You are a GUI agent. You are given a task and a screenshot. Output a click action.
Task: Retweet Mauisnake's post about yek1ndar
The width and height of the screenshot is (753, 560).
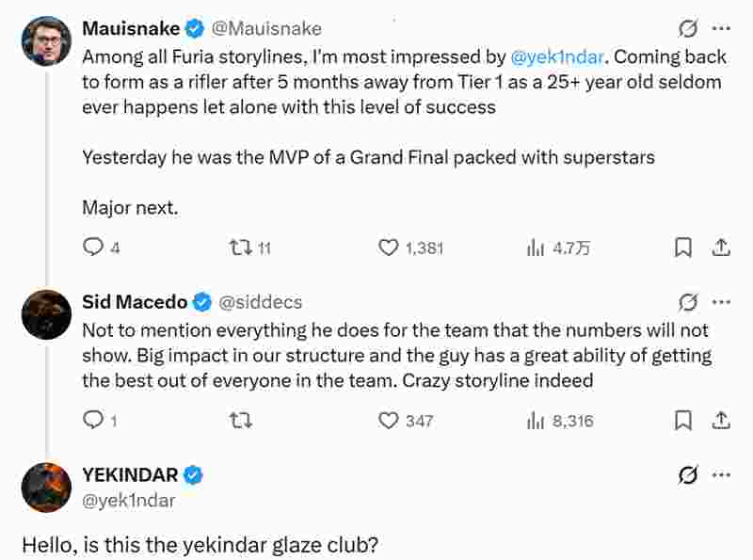tap(241, 248)
